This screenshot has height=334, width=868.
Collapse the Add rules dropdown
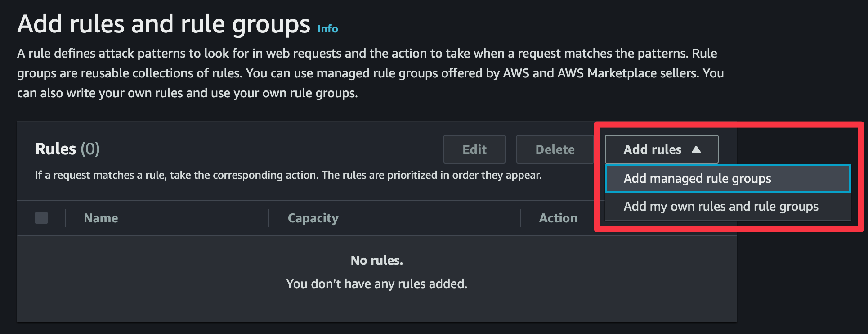[662, 149]
